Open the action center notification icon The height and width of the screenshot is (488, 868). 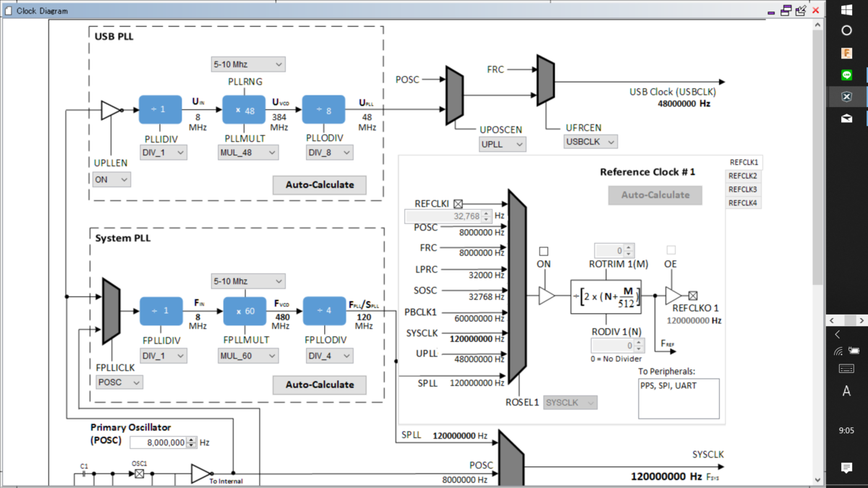[846, 468]
